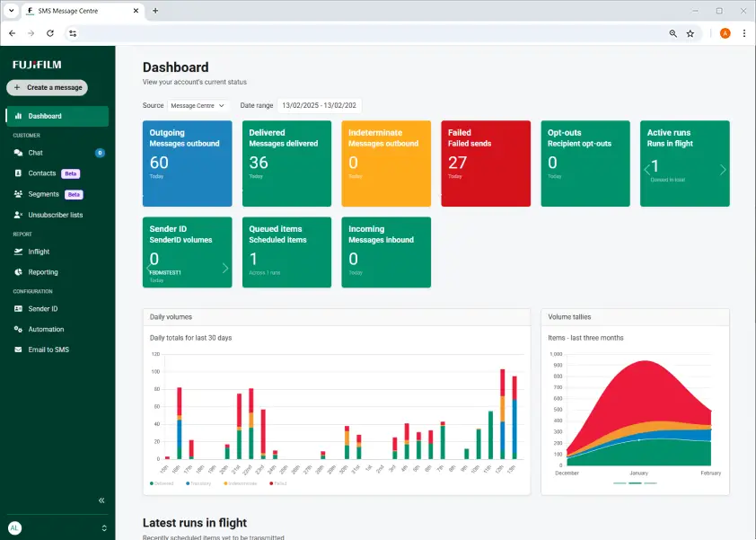
Task: Click the Date range input field
Action: click(x=318, y=105)
